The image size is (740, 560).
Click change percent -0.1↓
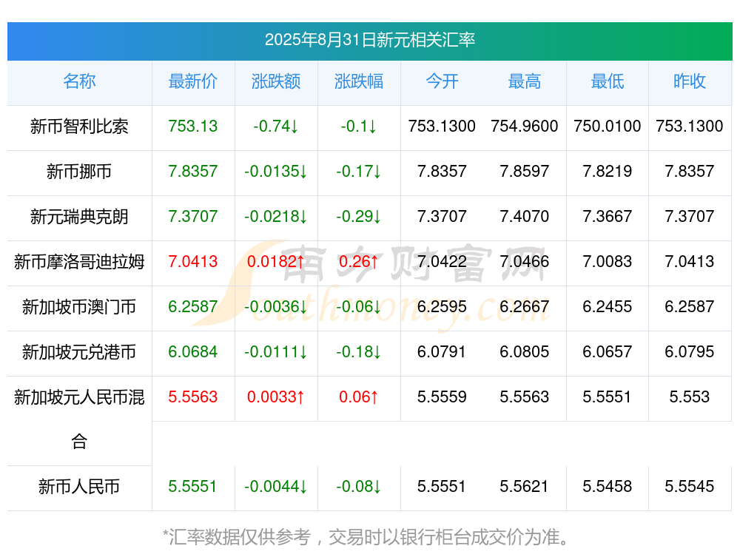point(359,126)
